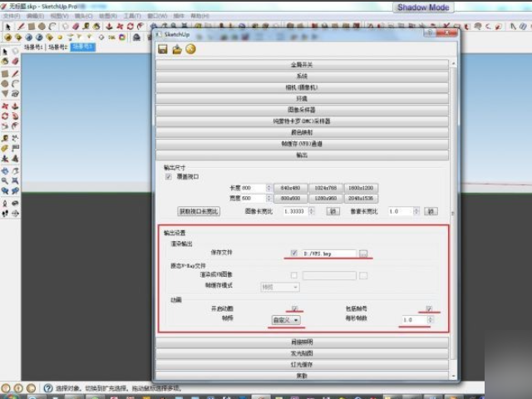Expand the 系统 rollout

tap(303, 76)
